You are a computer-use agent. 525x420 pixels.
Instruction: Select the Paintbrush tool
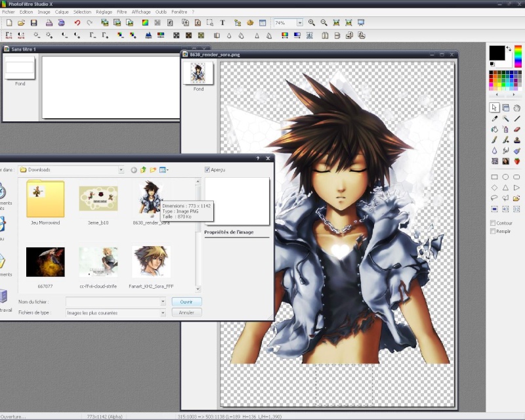[x=494, y=140]
